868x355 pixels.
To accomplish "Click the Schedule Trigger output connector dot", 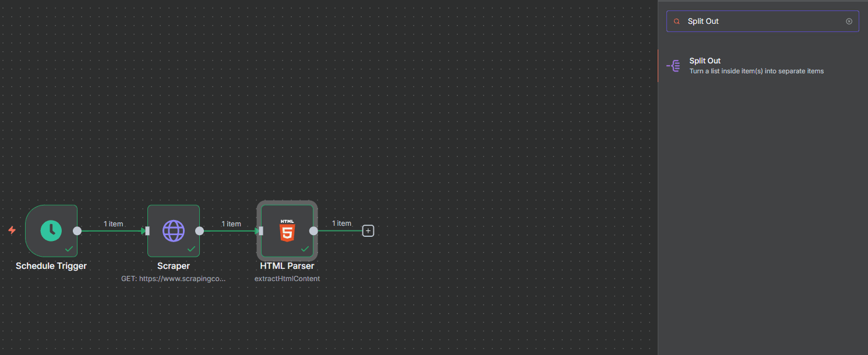I will pyautogui.click(x=77, y=230).
